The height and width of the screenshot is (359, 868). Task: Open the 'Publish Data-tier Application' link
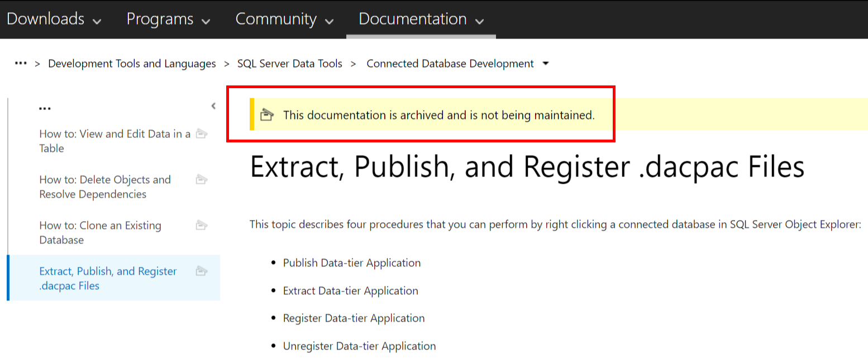pyautogui.click(x=351, y=262)
